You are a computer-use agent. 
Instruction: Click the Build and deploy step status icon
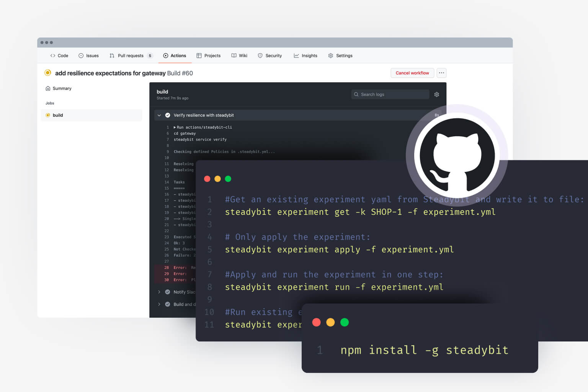pos(168,304)
